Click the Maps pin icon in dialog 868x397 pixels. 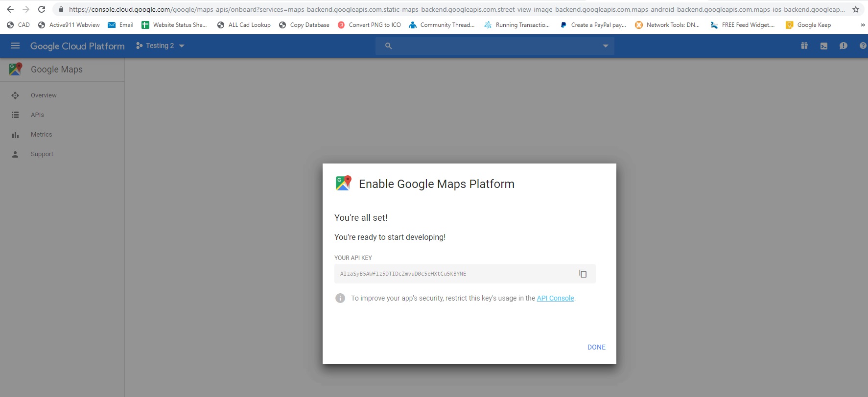(x=343, y=183)
